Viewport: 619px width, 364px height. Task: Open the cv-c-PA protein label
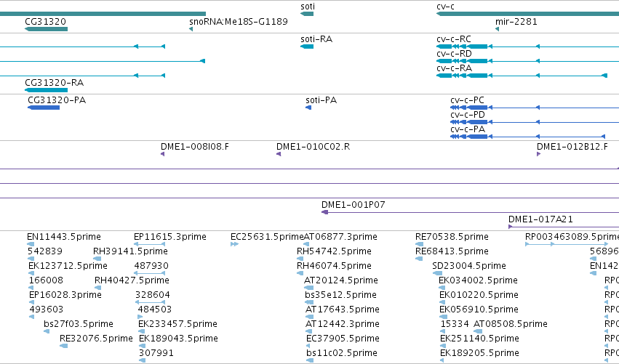(x=468, y=129)
